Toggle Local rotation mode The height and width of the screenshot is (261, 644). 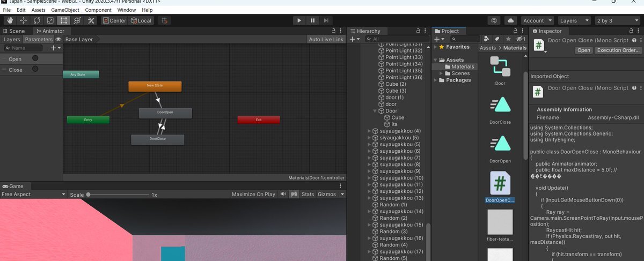(x=141, y=20)
